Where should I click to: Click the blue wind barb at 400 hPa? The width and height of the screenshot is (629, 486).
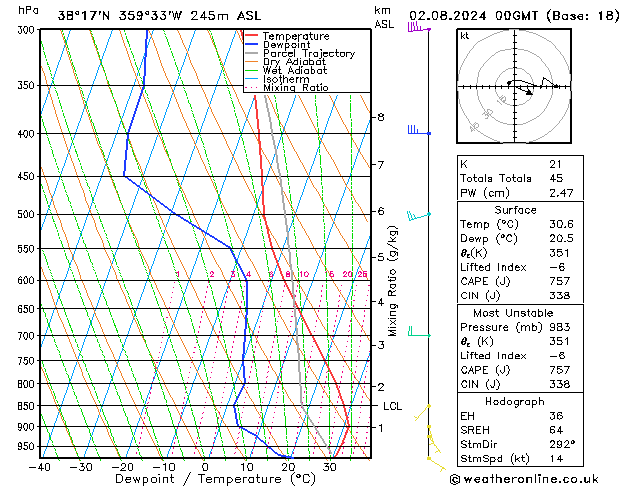419,131
